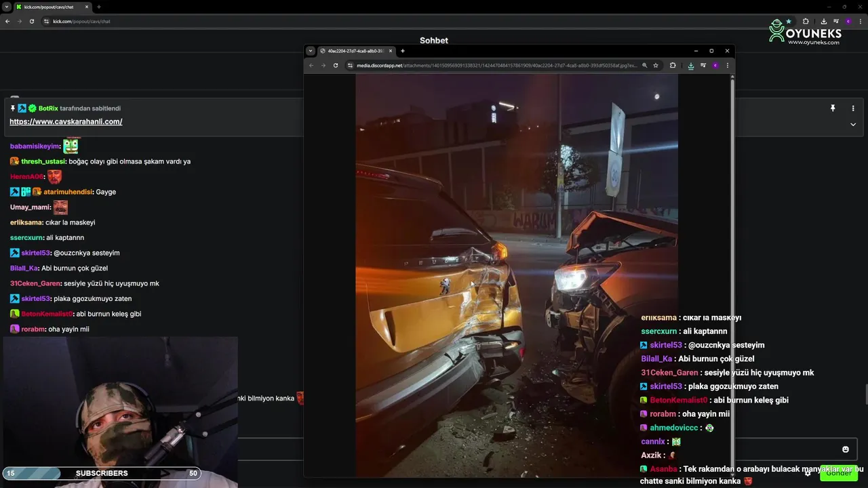Click username erliksama in left chat
The width and height of the screenshot is (868, 488).
pyautogui.click(x=26, y=222)
